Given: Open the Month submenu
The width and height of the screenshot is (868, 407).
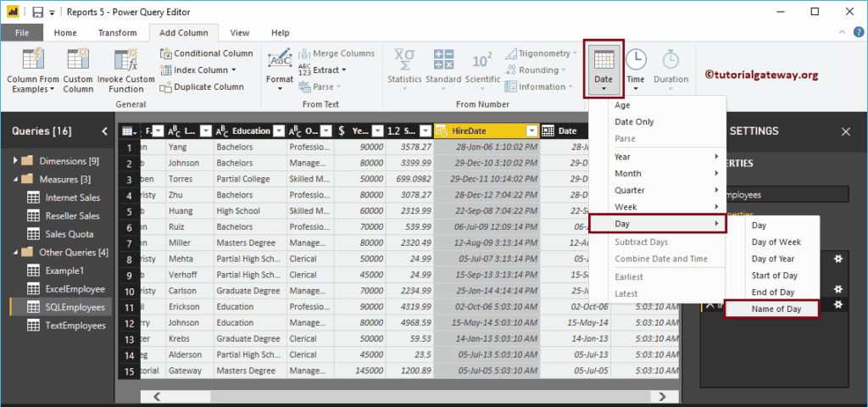Looking at the screenshot, I should coord(666,173).
